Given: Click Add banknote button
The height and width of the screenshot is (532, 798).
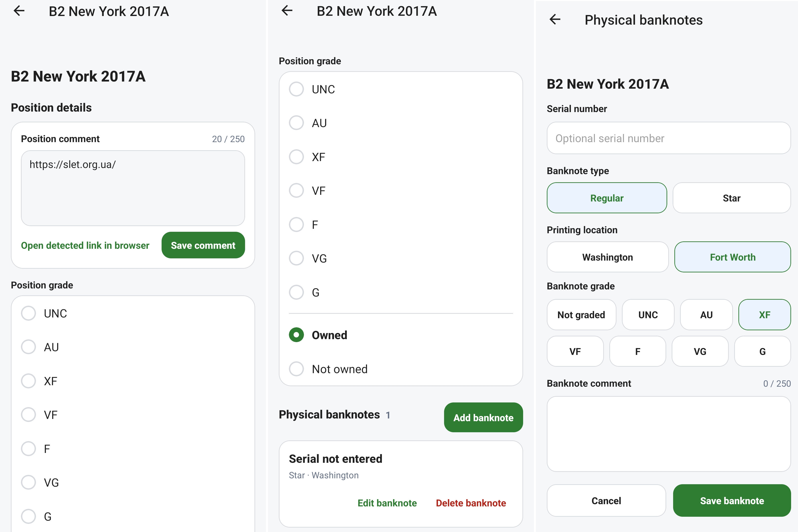Looking at the screenshot, I should 483,417.
